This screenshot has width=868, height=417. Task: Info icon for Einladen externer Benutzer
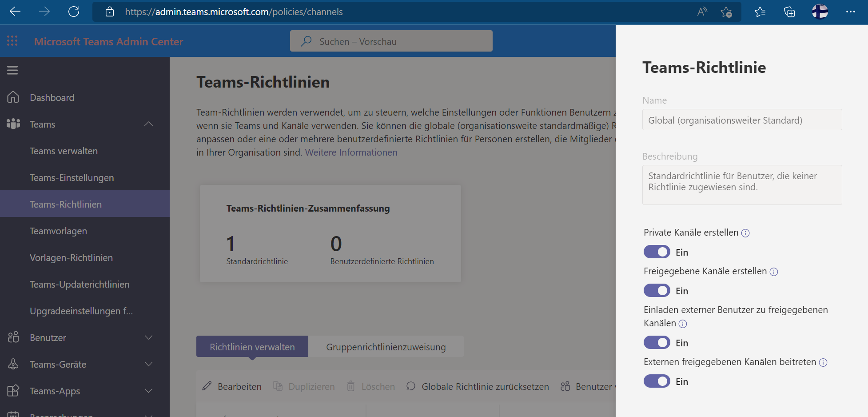[x=683, y=324]
